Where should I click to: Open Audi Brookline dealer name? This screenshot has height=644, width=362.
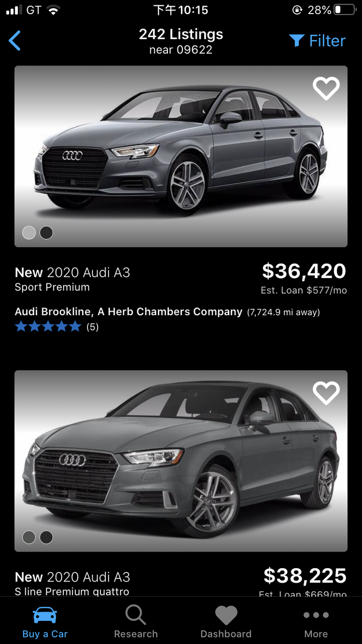coord(129,312)
